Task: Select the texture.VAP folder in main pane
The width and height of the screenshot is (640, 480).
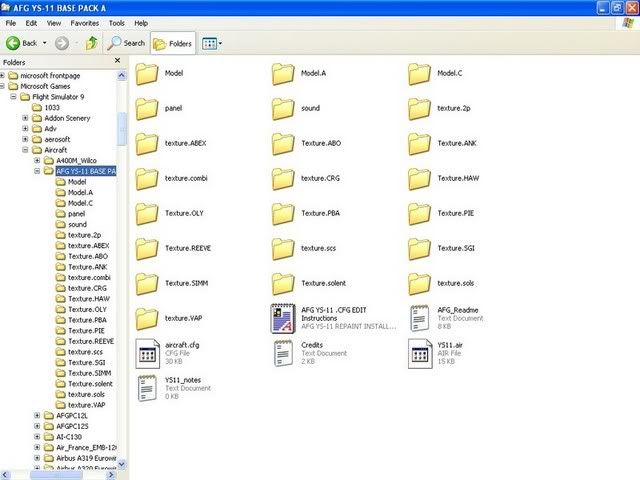Action: click(x=169, y=319)
